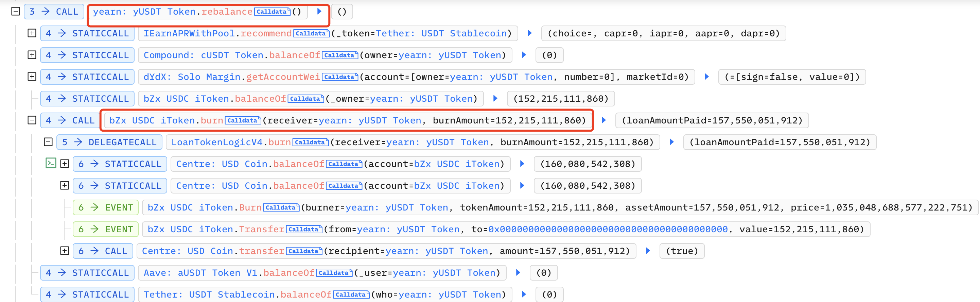This screenshot has width=980, height=302.
Task: Open LoanTokenLogicV4 contract link
Action: (217, 142)
